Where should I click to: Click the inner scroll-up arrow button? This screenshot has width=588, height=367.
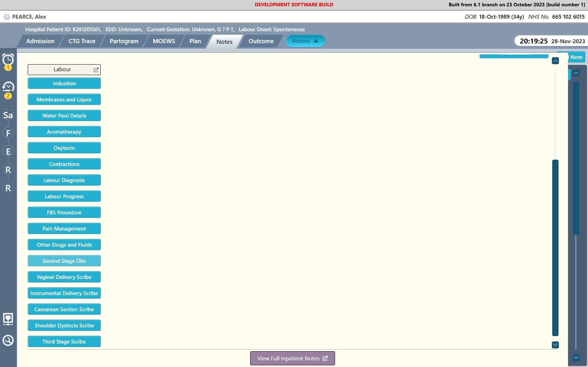pyautogui.click(x=555, y=61)
